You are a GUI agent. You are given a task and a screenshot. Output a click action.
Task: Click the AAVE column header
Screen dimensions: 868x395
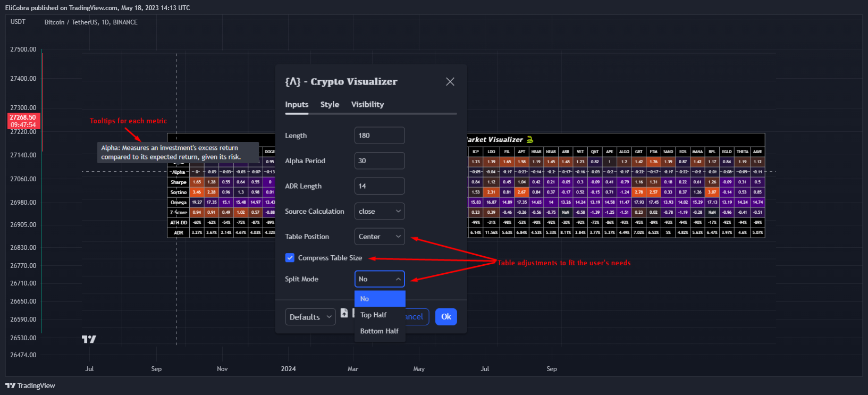pyautogui.click(x=758, y=152)
